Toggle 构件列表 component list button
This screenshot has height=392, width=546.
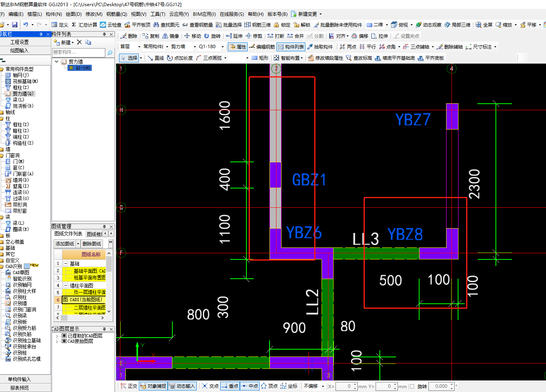(x=291, y=47)
